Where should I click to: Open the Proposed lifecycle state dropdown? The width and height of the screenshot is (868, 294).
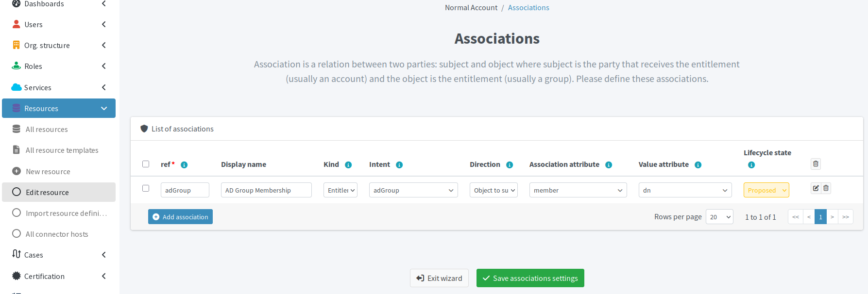click(x=766, y=190)
